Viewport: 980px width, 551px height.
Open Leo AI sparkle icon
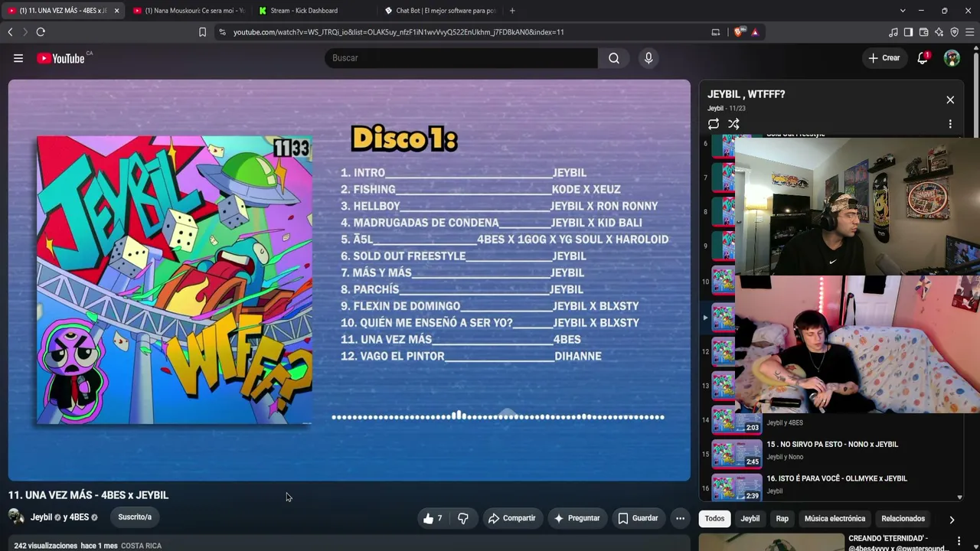[x=939, y=32]
